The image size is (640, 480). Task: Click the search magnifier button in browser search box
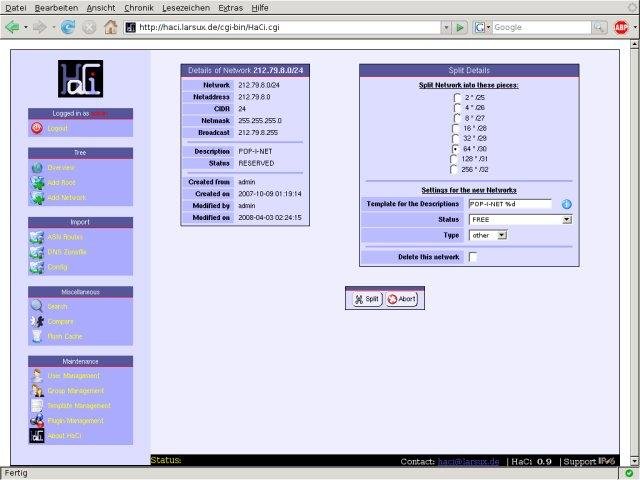click(598, 27)
